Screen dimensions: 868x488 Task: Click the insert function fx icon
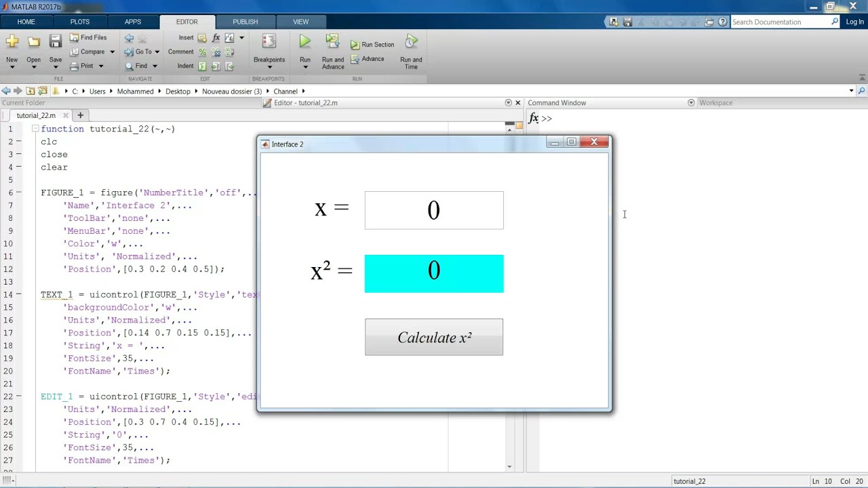216,38
